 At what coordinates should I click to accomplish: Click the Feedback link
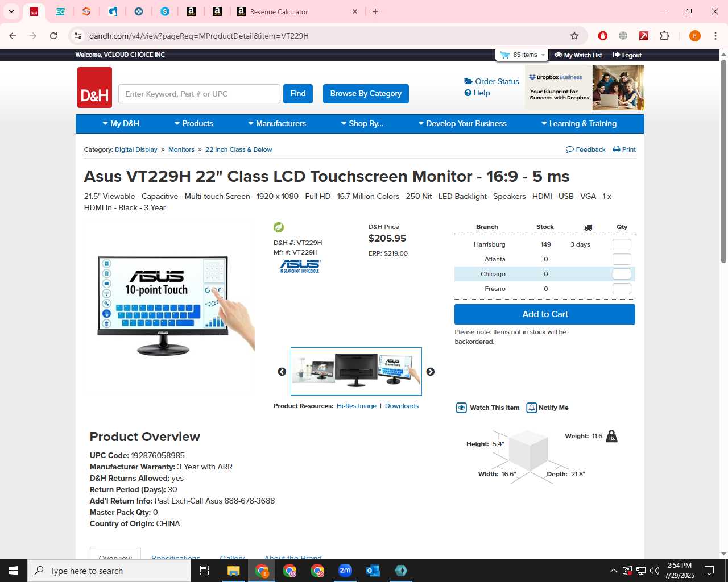point(586,149)
